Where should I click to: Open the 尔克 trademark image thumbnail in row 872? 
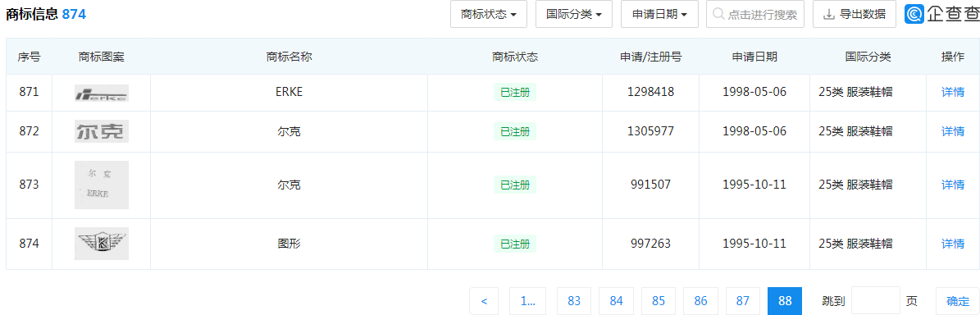point(101,131)
